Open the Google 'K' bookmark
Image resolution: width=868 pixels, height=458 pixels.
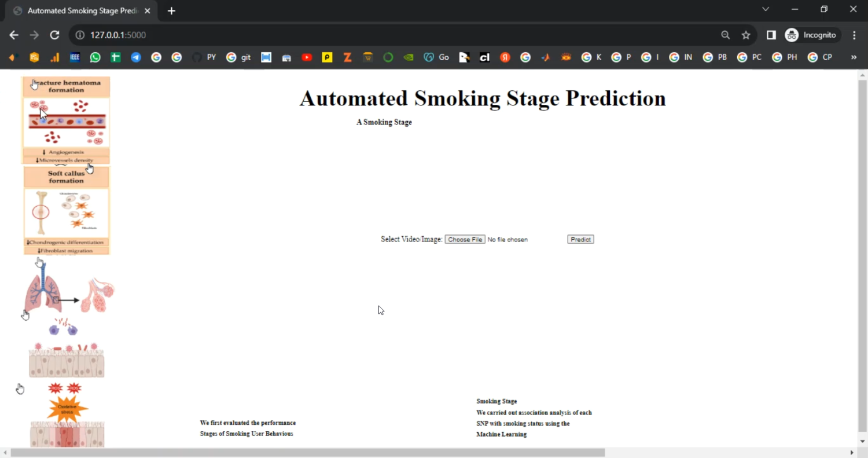(591, 57)
